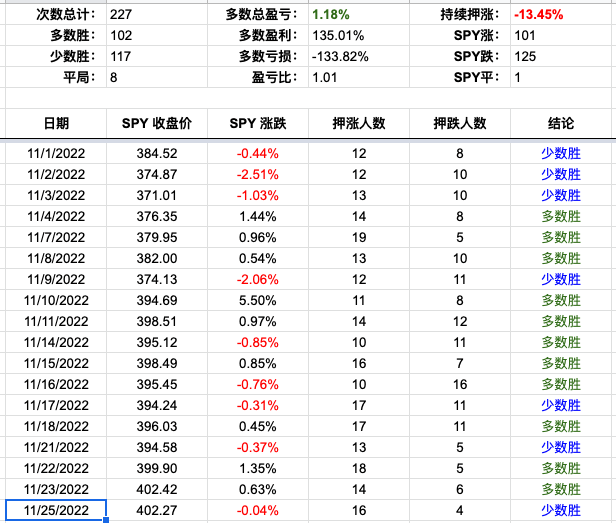Click the 持续押涨 label
616x523 pixels.
(x=470, y=15)
